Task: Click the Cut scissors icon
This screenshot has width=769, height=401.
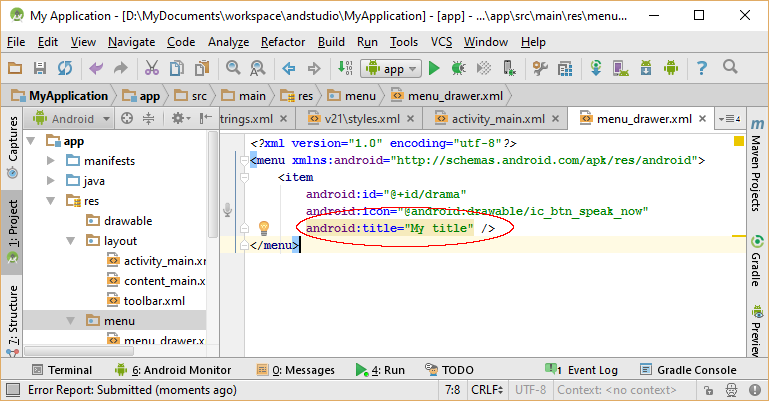Action: [x=152, y=68]
